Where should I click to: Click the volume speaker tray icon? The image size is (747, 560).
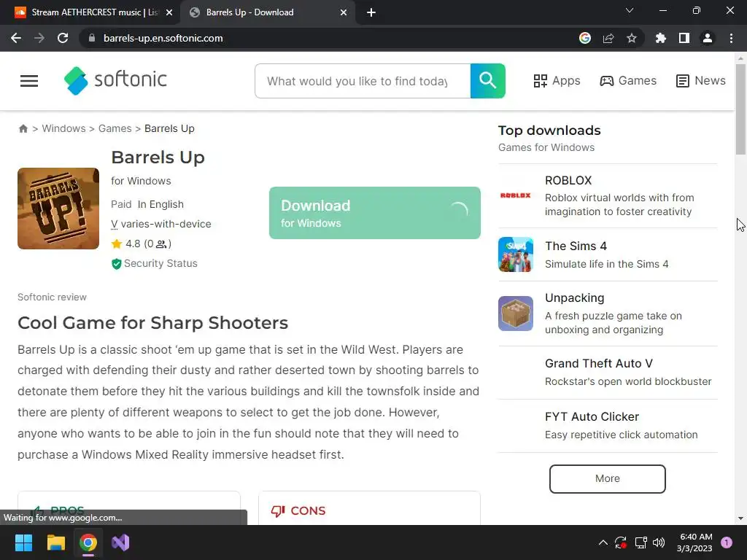pyautogui.click(x=659, y=542)
